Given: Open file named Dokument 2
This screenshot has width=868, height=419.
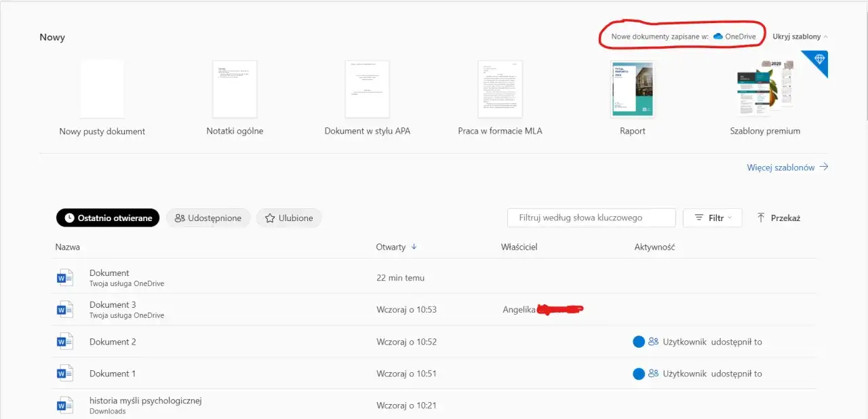Looking at the screenshot, I should [x=113, y=342].
